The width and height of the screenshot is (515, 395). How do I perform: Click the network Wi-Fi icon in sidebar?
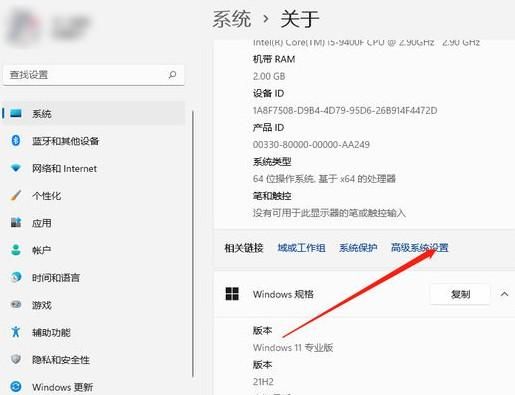[x=16, y=168]
